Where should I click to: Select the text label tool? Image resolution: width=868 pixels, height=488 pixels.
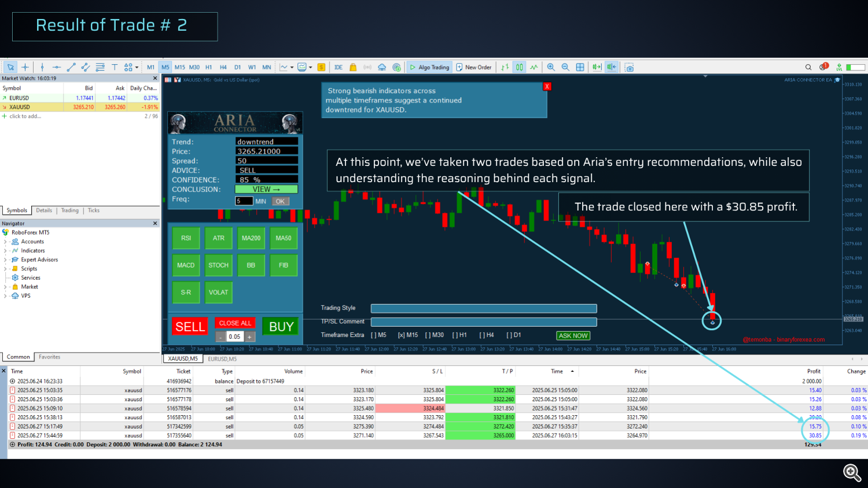tap(115, 67)
